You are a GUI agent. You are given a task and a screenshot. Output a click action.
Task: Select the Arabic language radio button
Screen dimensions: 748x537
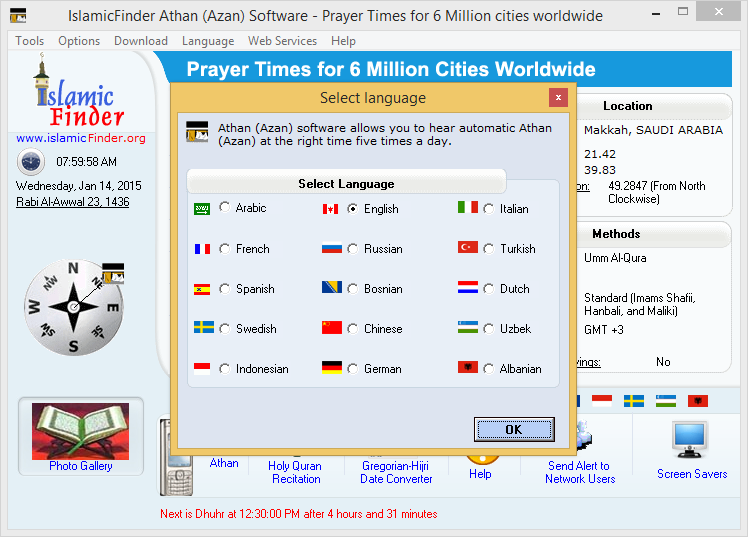click(225, 208)
